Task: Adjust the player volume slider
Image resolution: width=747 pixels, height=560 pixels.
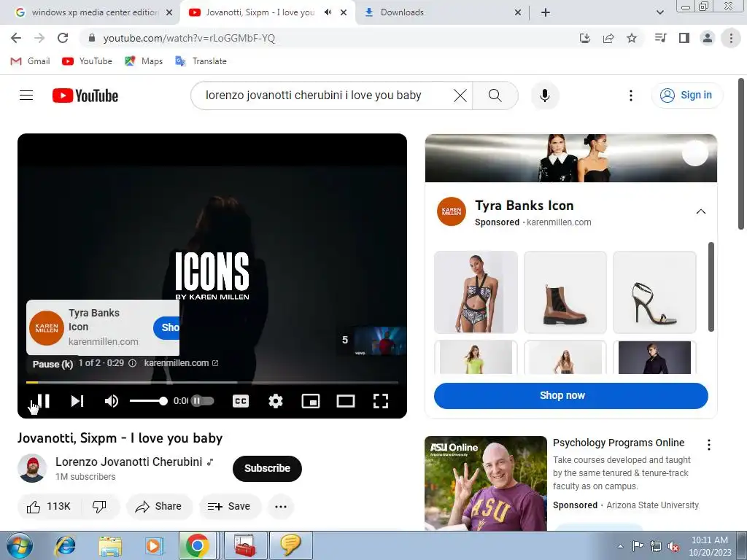Action: (x=149, y=401)
